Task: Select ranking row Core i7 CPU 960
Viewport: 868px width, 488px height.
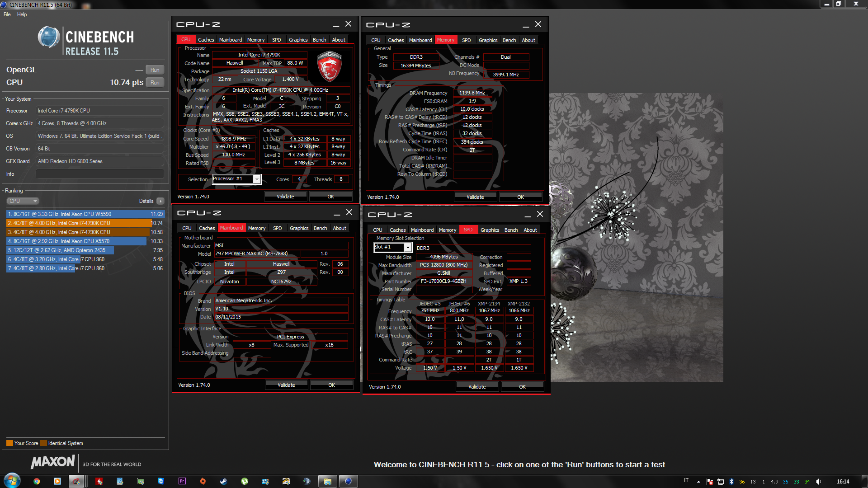Action: [x=85, y=259]
